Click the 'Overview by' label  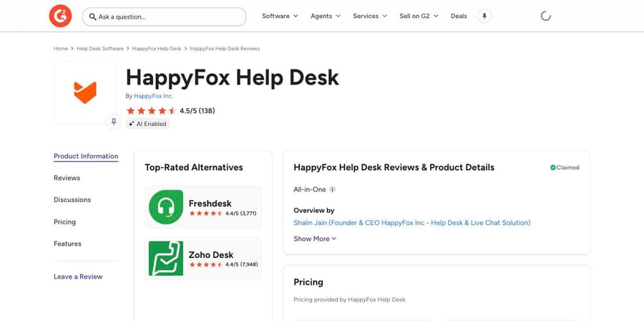(x=314, y=211)
